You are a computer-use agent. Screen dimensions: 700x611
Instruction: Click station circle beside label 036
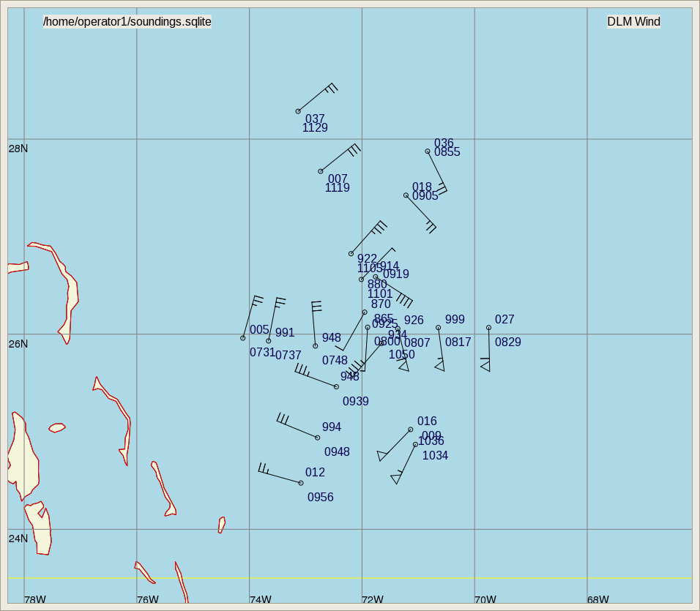tap(428, 151)
